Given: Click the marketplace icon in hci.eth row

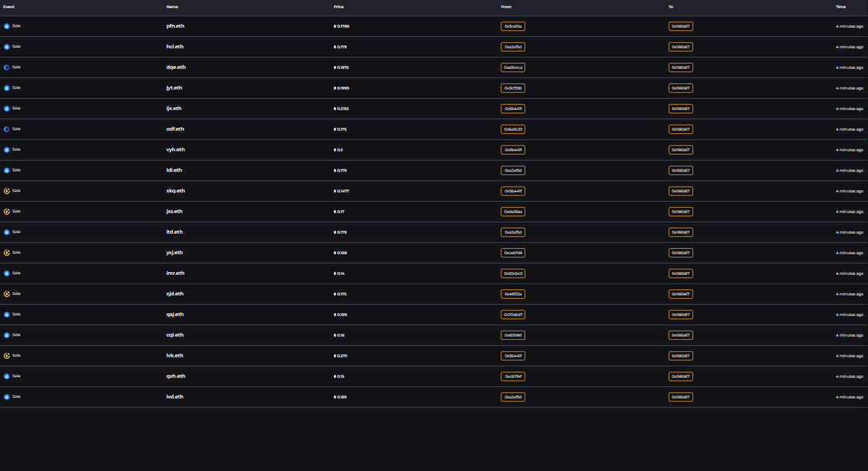Looking at the screenshot, I should pos(7,46).
